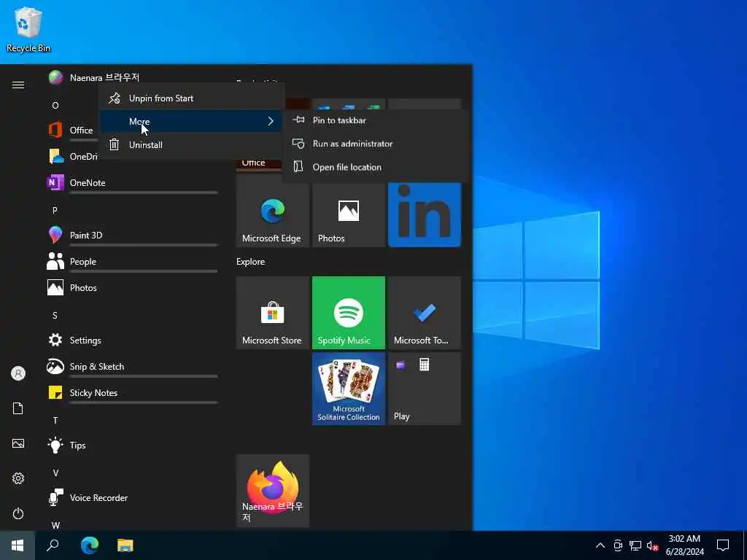This screenshot has height=560, width=747.
Task: Jump to letter S section header
Action: [x=55, y=315]
